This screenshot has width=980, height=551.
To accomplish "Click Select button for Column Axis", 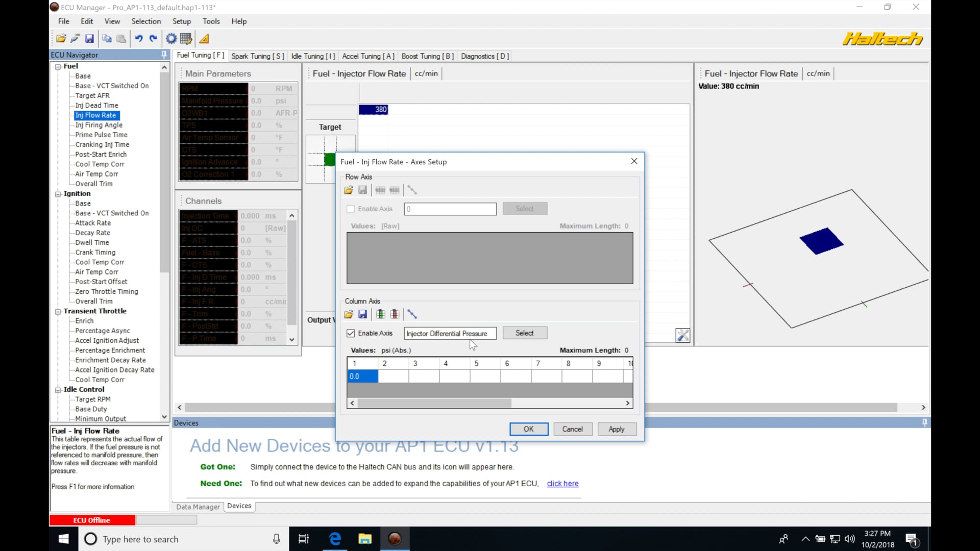I will [x=524, y=333].
